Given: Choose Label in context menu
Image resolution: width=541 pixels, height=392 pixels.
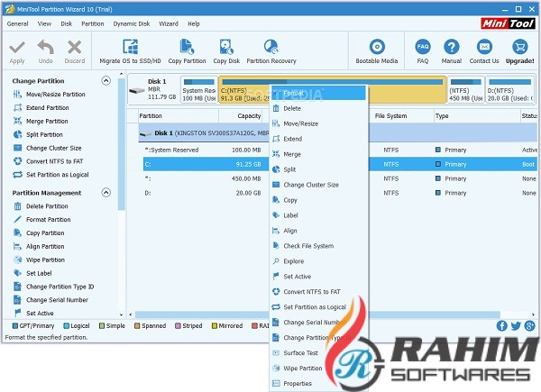Looking at the screenshot, I should click(x=318, y=215).
